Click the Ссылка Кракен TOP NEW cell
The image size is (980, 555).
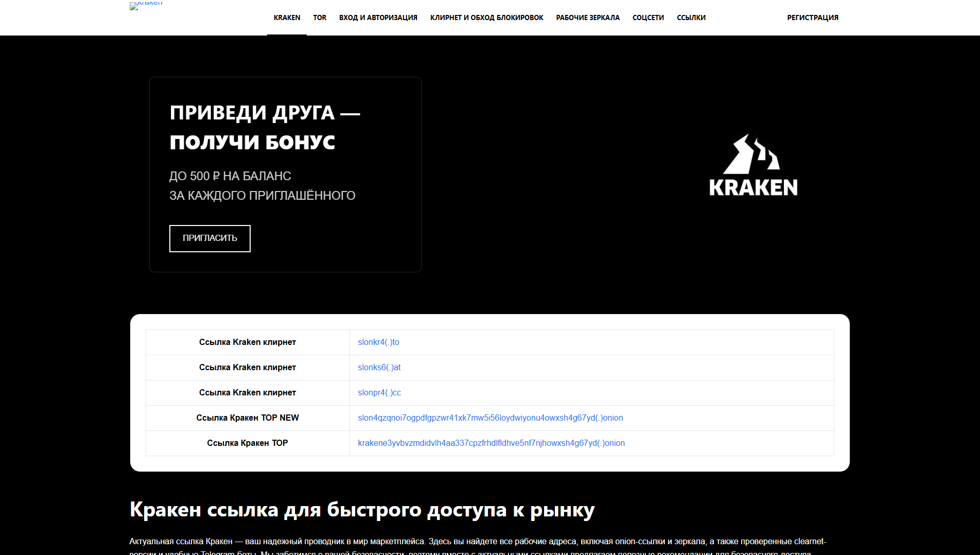[248, 418]
